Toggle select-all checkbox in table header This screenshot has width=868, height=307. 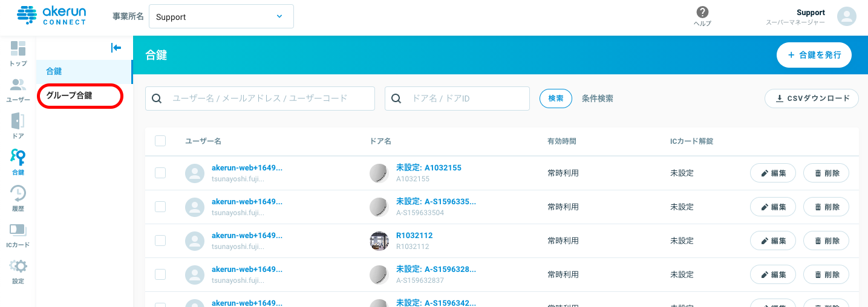click(x=160, y=141)
